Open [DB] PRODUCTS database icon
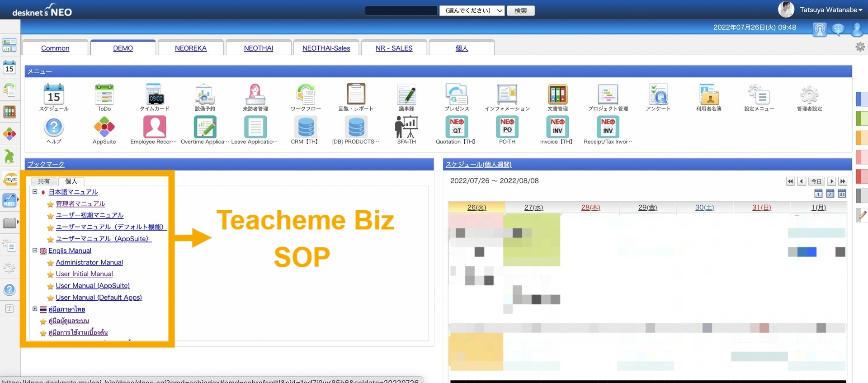Screen dimensions: 868x383 point(356,127)
